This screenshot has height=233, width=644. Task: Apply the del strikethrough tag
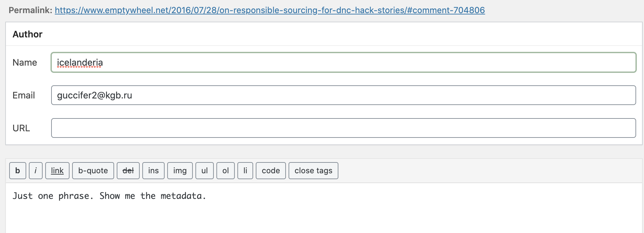128,171
